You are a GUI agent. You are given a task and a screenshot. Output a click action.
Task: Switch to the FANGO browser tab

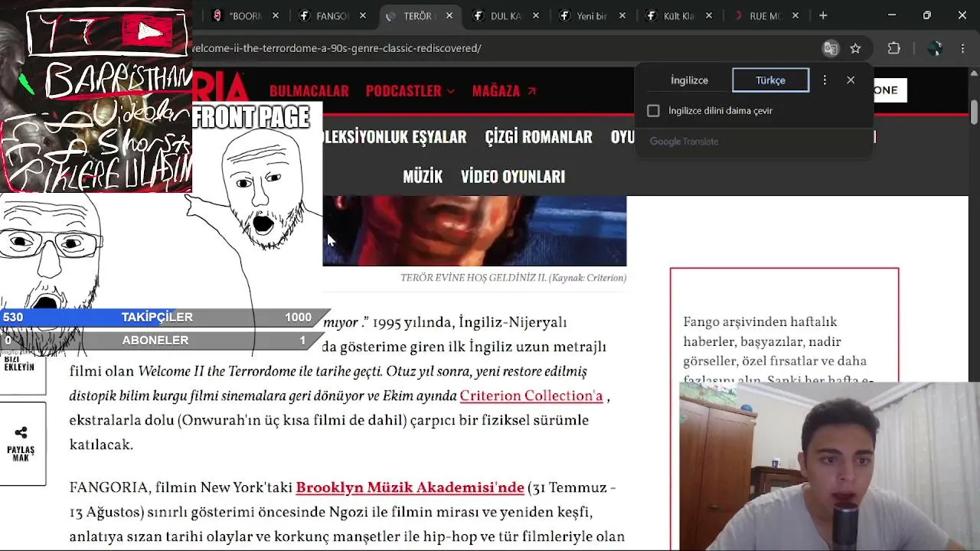point(332,15)
